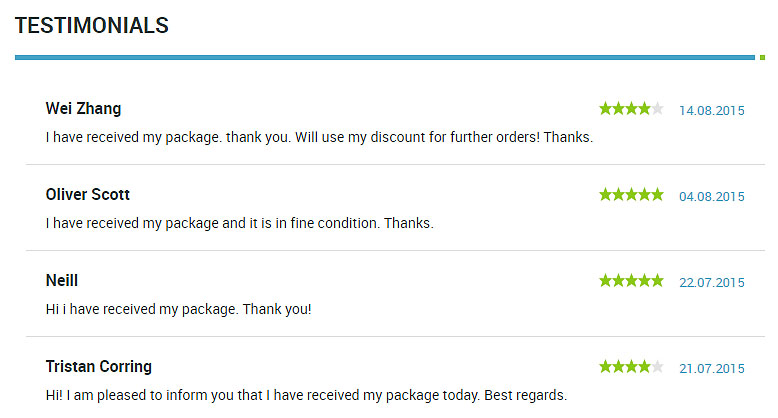Click the TESTIMONIALS heading
Screen dimensions: 778x418
coord(92,25)
